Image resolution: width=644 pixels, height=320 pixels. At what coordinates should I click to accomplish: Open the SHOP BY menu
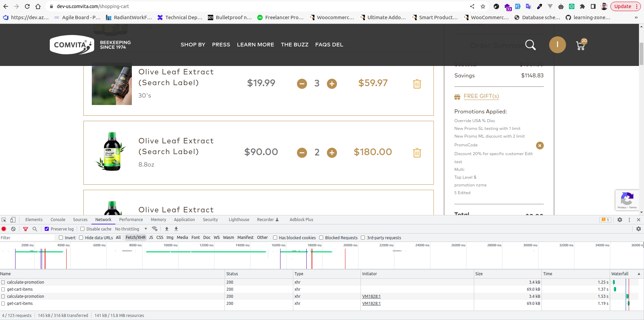click(x=193, y=44)
